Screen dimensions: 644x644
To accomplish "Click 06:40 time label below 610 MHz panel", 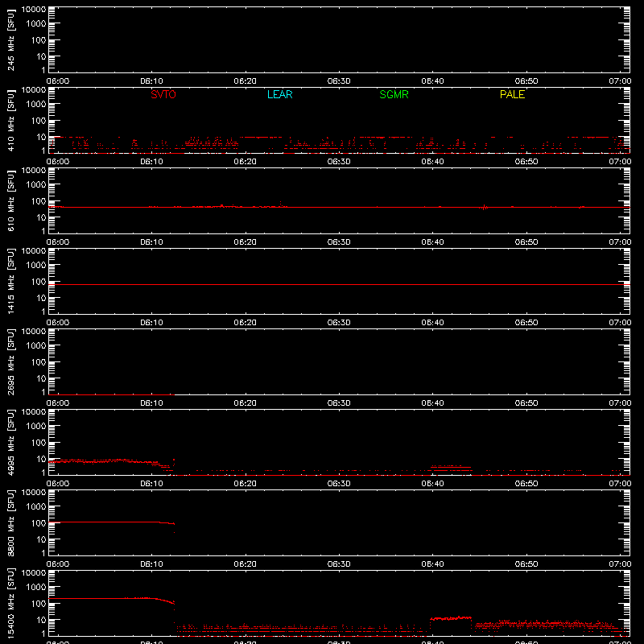I will [432, 242].
